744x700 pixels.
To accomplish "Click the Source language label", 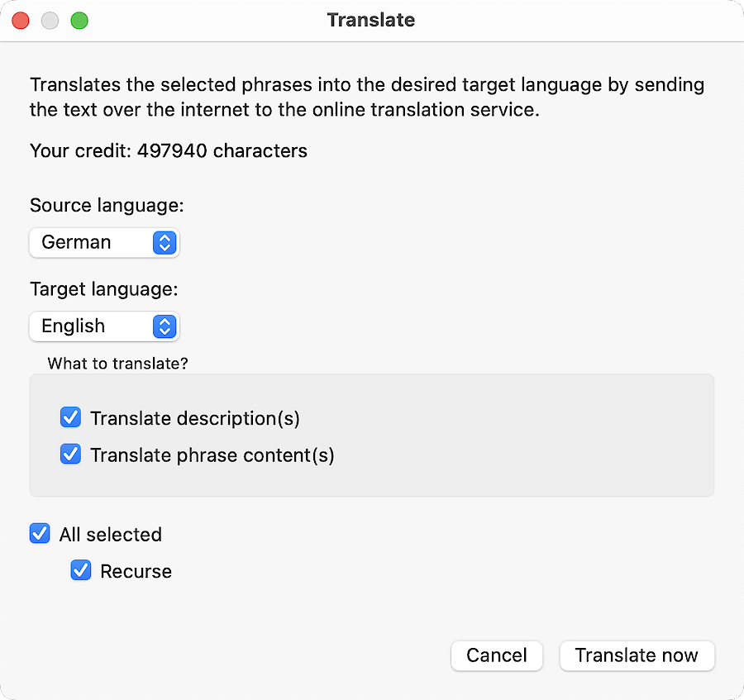I will tap(107, 205).
